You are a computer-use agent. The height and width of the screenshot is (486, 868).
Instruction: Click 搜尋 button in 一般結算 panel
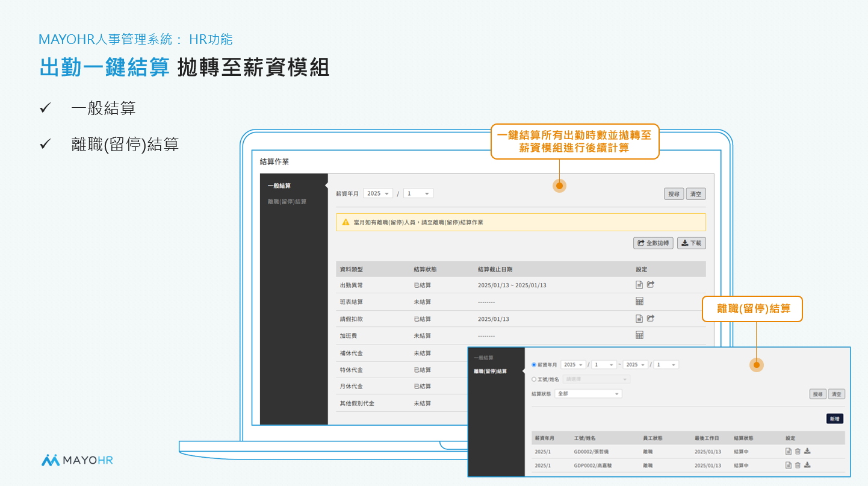(x=674, y=194)
